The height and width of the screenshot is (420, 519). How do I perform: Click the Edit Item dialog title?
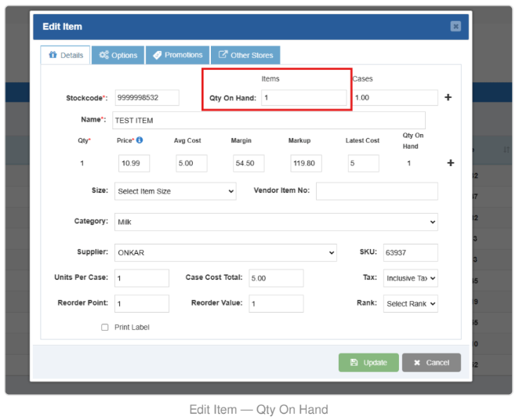point(62,27)
